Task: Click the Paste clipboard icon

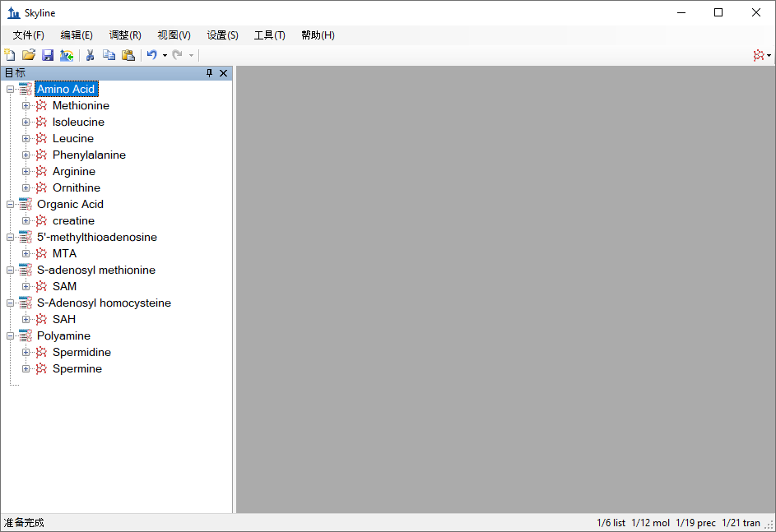Action: (128, 55)
